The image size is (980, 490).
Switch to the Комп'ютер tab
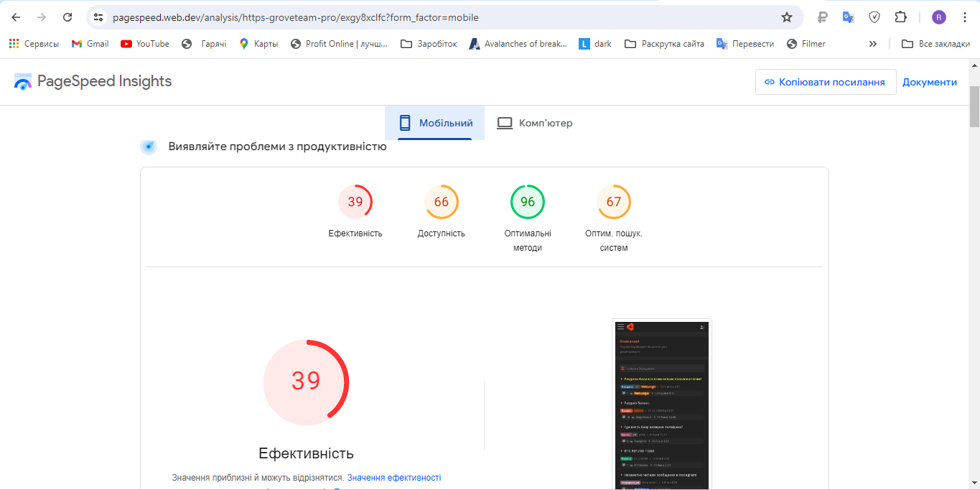535,123
